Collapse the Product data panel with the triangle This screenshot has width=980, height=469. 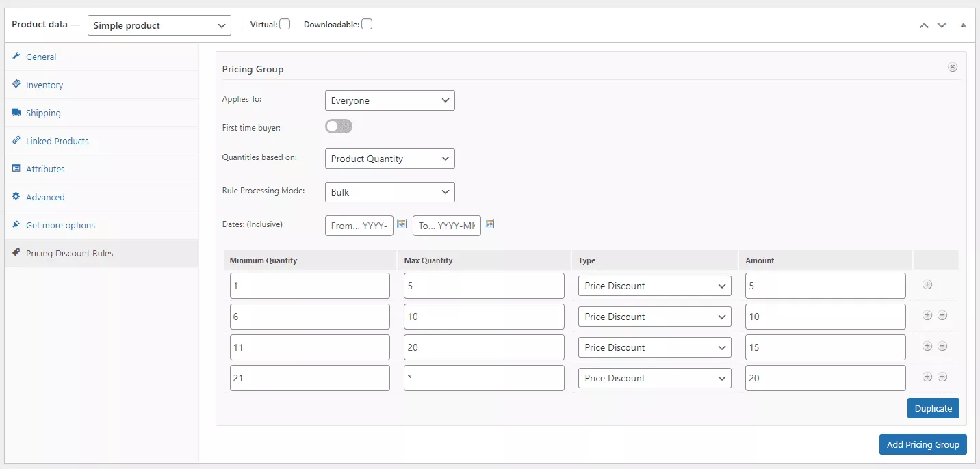coord(963,25)
